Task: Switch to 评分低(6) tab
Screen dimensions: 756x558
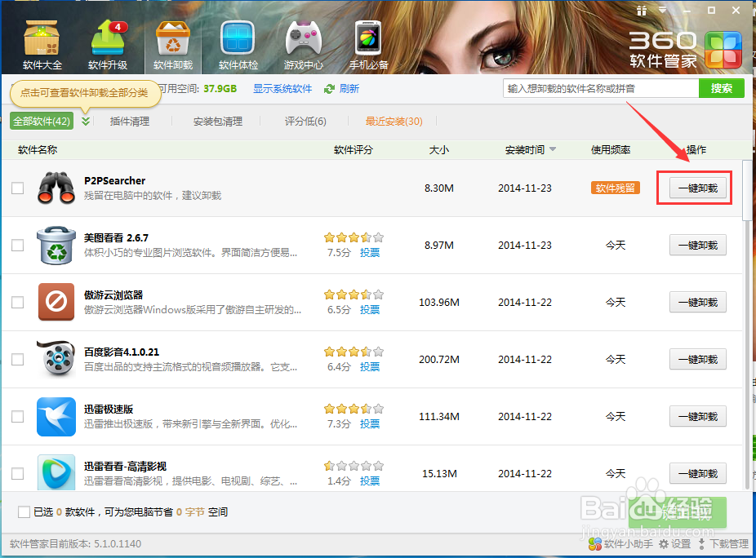Action: pos(305,122)
